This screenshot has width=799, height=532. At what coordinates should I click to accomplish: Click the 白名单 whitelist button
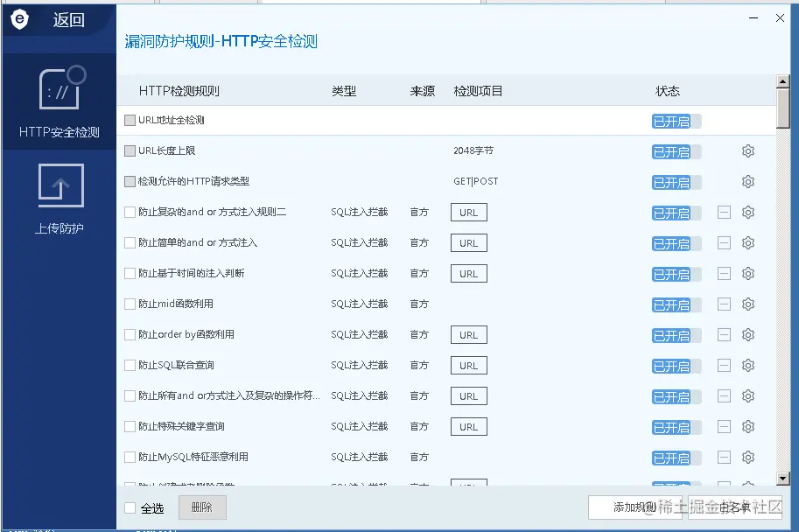(x=735, y=507)
